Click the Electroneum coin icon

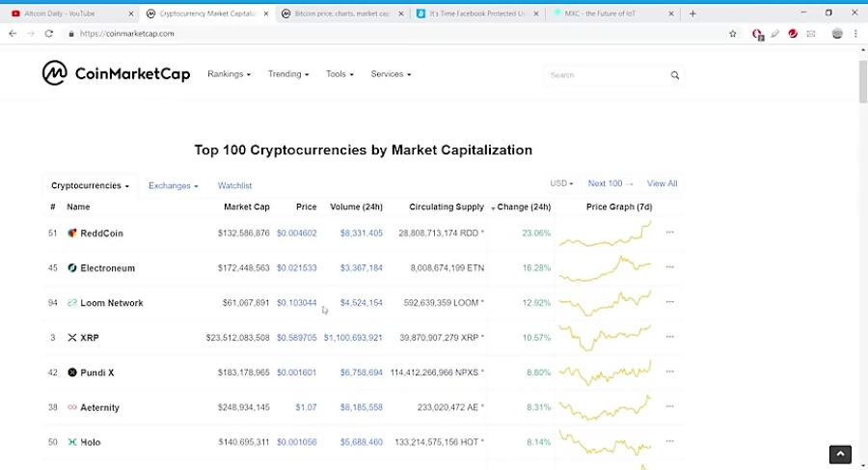pos(72,267)
